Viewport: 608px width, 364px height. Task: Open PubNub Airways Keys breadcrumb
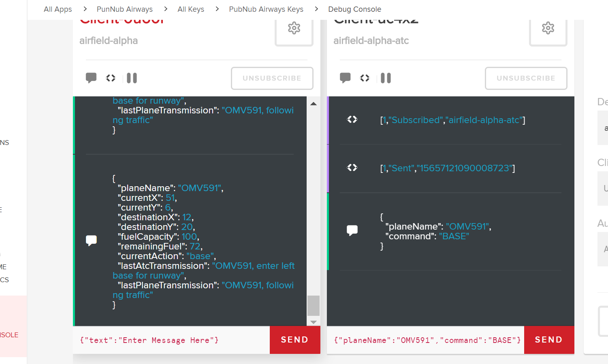click(x=266, y=9)
